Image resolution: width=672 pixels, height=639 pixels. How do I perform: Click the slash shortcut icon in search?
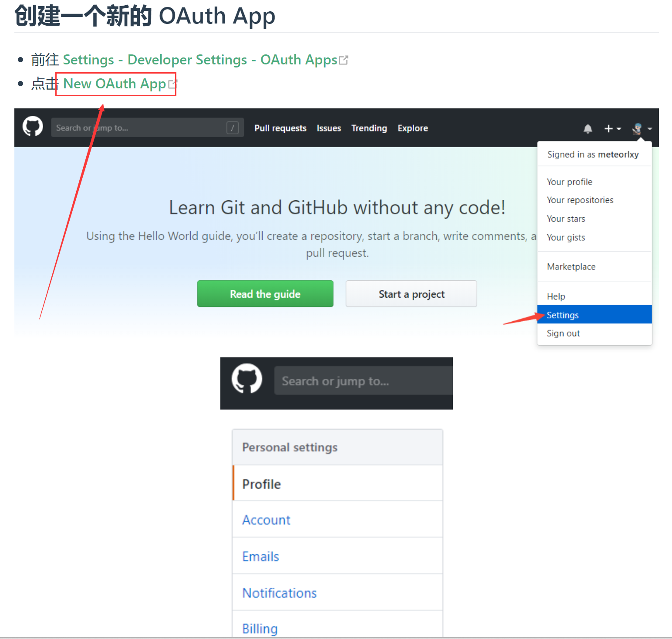(233, 128)
